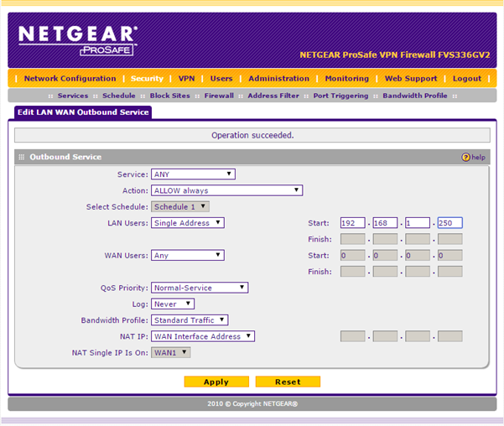The image size is (504, 426).
Task: Go to the Port Triggering submenu
Action: (340, 96)
